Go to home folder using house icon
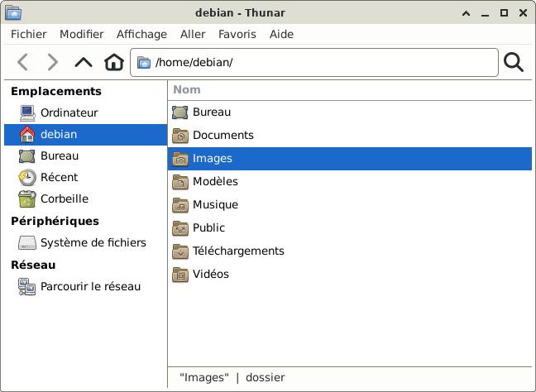 point(114,62)
